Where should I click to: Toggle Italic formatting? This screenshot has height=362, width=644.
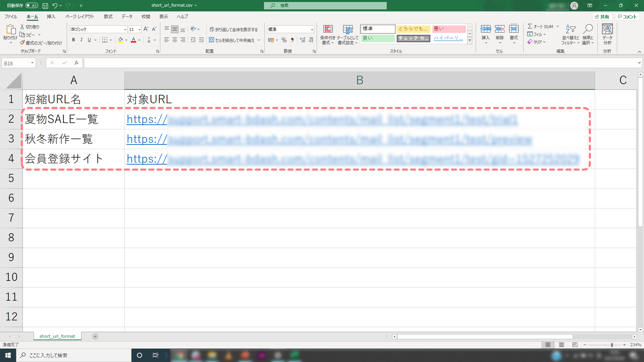pos(81,40)
